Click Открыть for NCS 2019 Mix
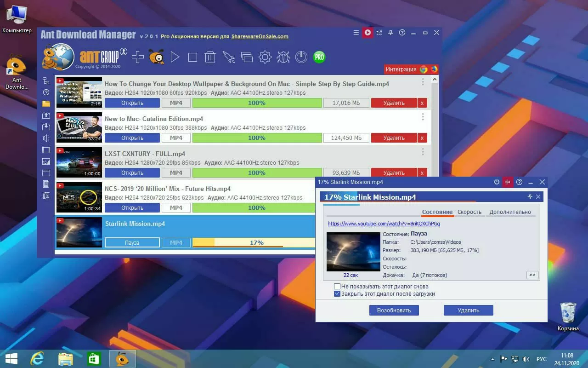Viewport: 588px width, 368px height. coord(132,207)
